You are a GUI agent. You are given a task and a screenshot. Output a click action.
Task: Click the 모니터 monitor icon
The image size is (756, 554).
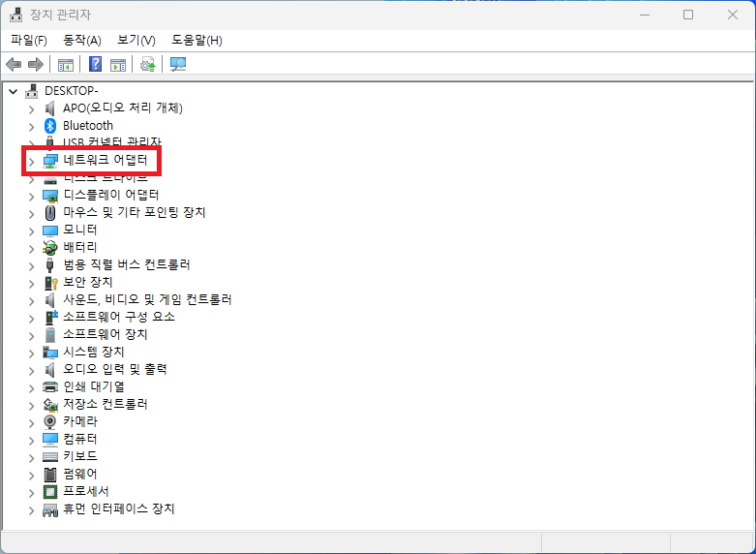(x=50, y=231)
